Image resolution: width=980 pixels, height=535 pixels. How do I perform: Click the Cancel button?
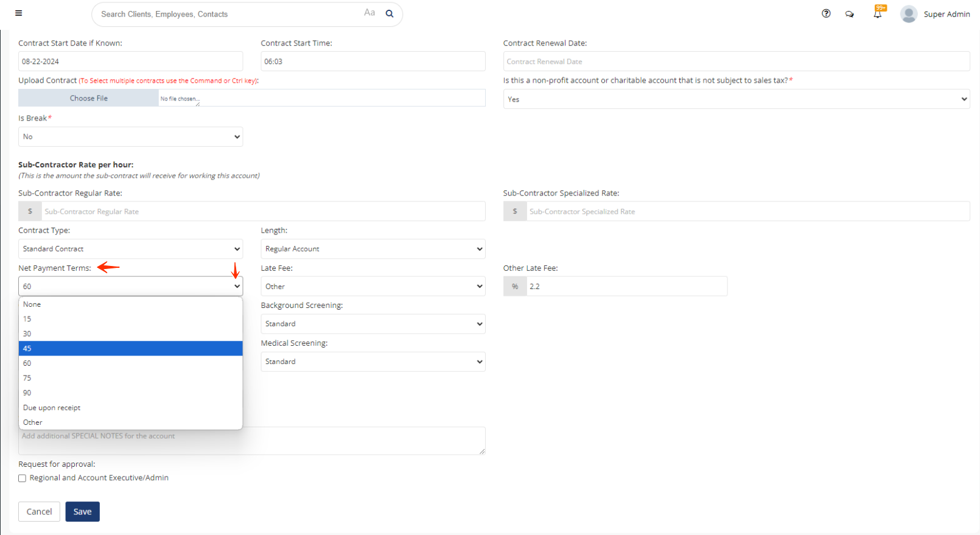pos(39,512)
